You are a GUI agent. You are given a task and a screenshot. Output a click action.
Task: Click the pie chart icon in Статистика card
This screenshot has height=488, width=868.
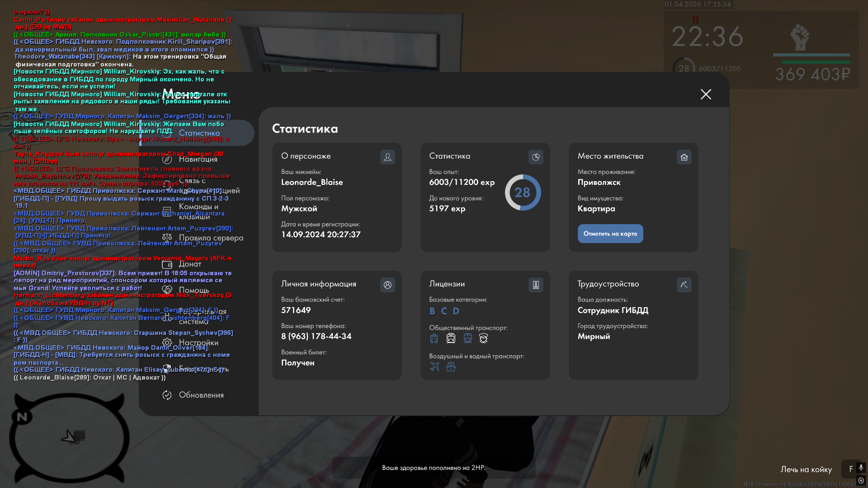pos(536,157)
